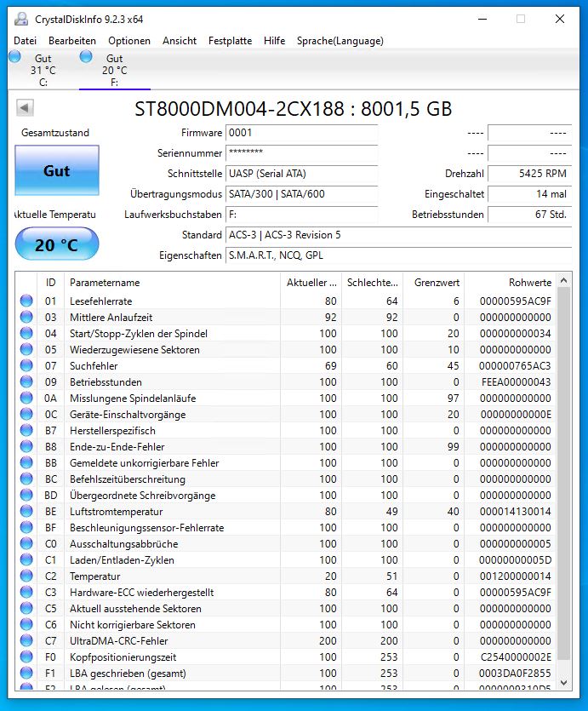Click the status orb for Wiederzugewiesene Sektoren

click(x=26, y=349)
